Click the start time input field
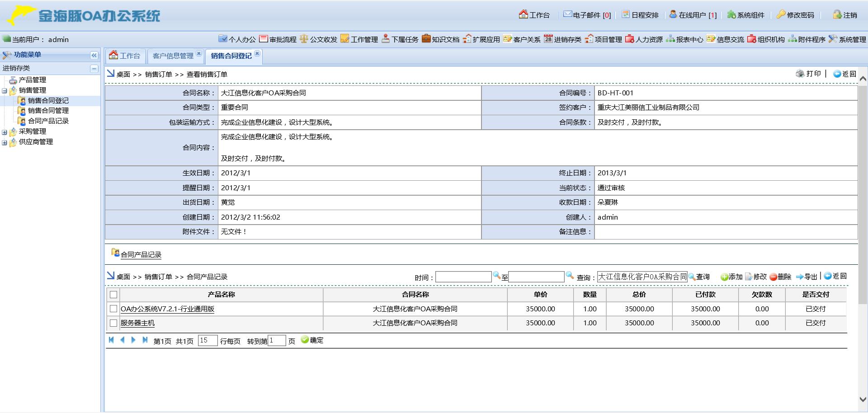 pos(463,277)
